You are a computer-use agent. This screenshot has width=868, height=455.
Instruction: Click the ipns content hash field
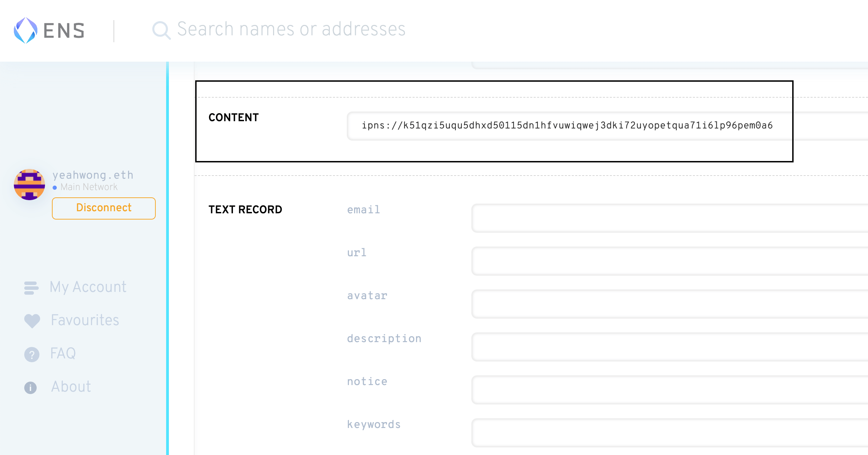tap(568, 126)
